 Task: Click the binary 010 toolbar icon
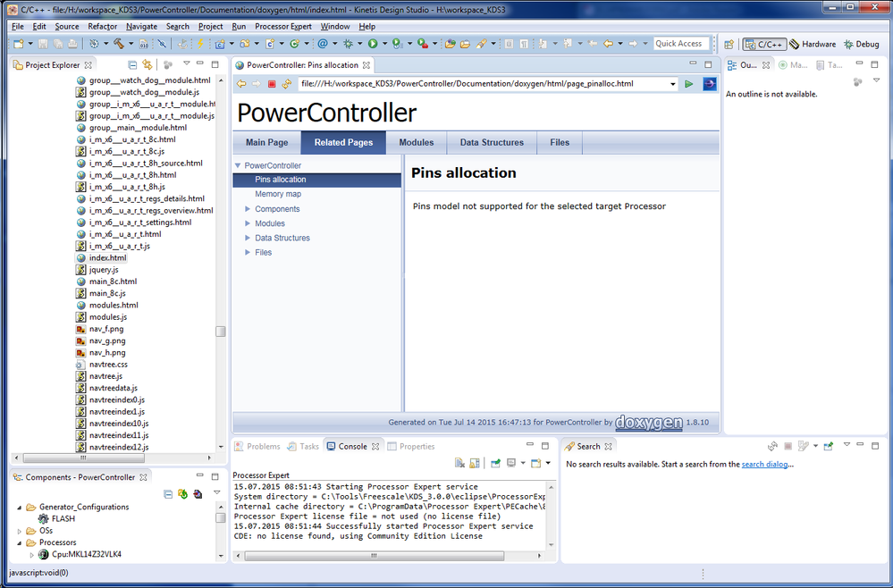144,44
